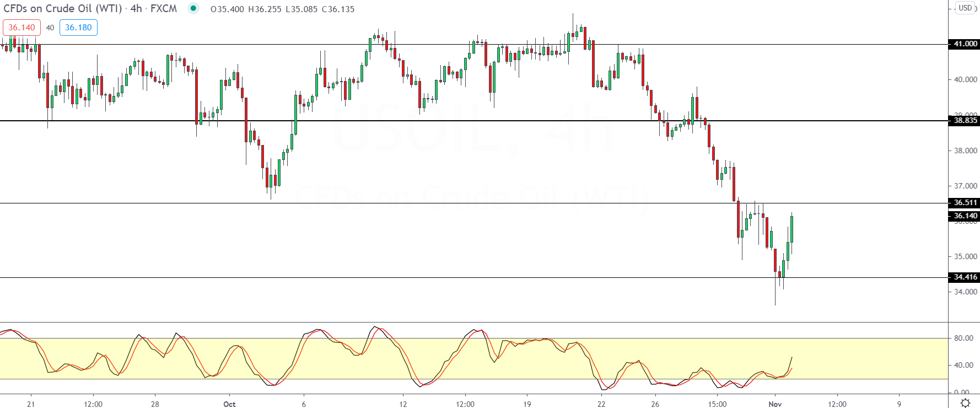980x408 pixels.
Task: Select the 41.000 horizontal line price label
Action: 964,44
